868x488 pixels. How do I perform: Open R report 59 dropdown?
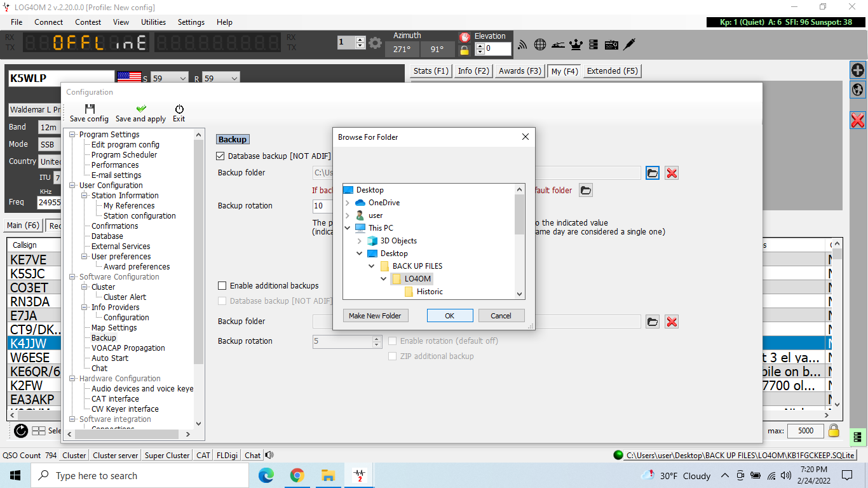(x=234, y=78)
